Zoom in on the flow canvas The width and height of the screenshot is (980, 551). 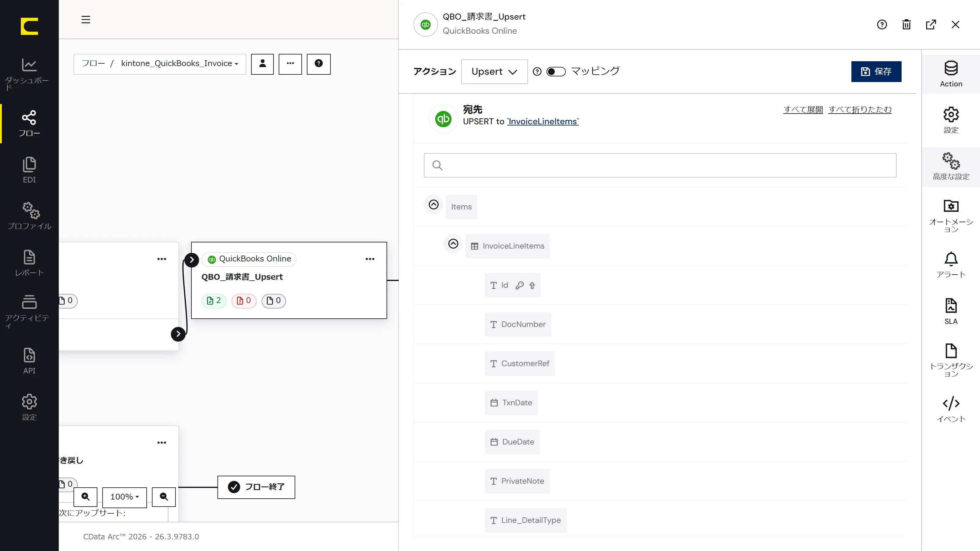click(x=86, y=497)
